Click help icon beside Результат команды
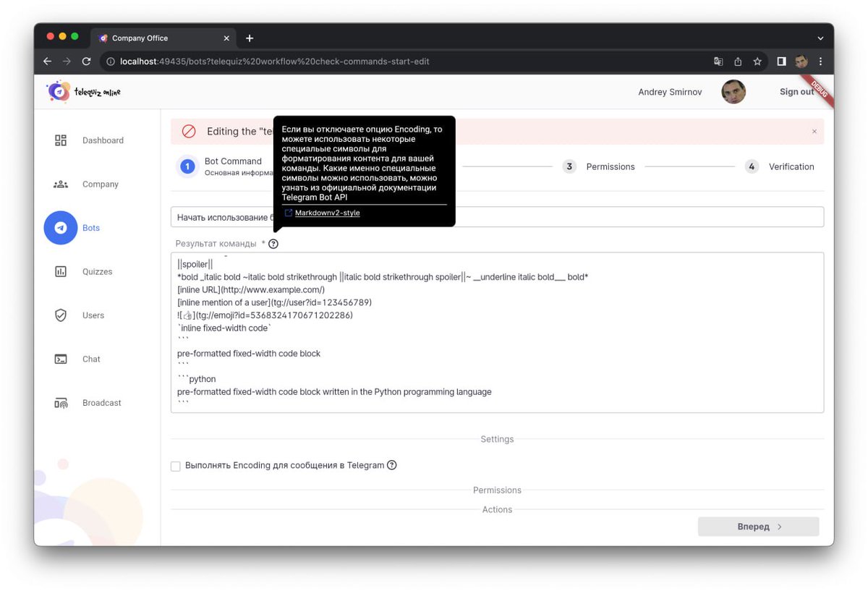 tap(273, 244)
